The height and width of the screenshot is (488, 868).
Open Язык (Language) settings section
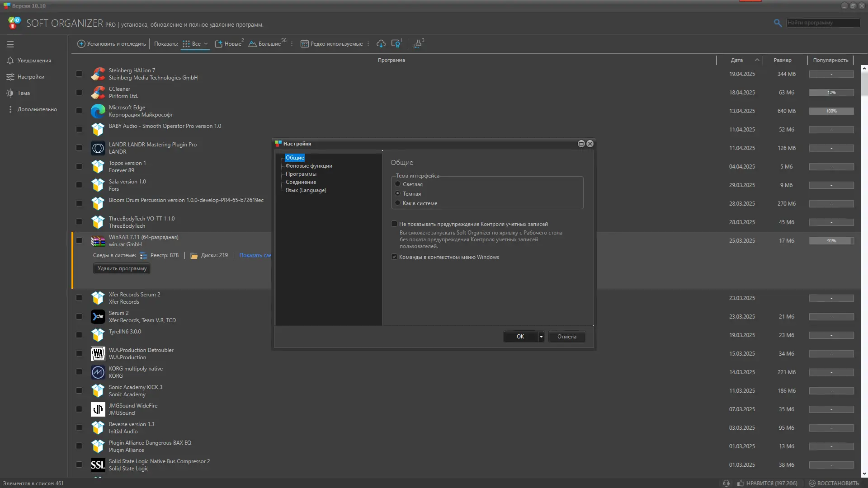(x=306, y=190)
